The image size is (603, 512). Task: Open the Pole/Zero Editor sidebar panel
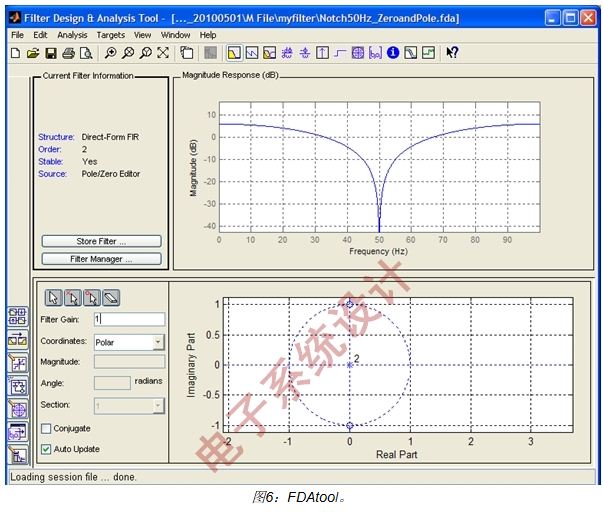click(17, 409)
